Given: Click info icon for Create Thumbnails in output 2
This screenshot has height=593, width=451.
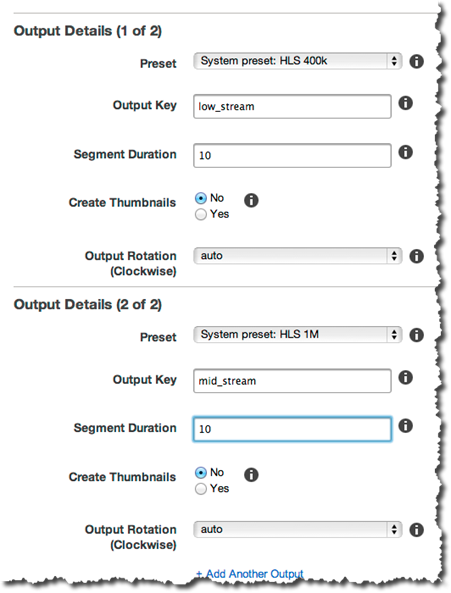Looking at the screenshot, I should click(x=251, y=475).
